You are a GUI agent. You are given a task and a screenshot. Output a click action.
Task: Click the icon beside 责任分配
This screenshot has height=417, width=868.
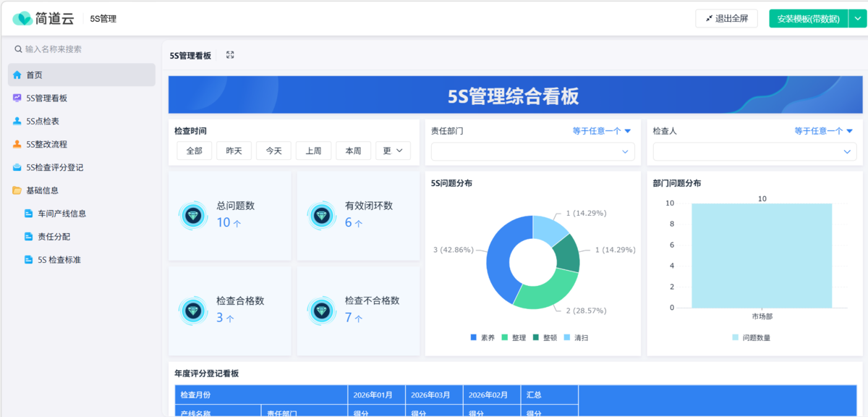[29, 237]
